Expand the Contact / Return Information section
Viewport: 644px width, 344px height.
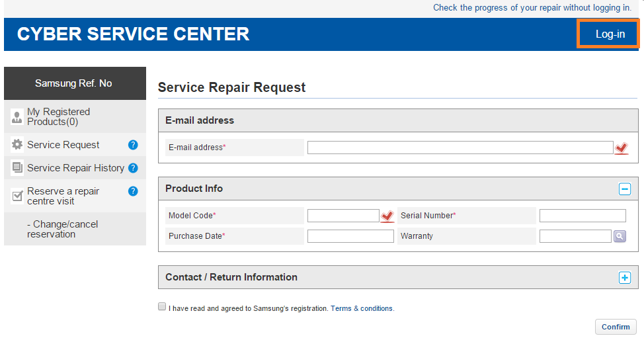point(625,278)
